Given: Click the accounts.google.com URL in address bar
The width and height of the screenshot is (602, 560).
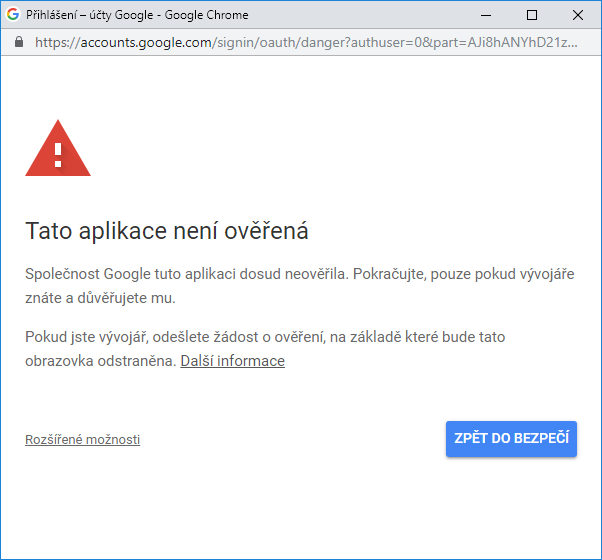Looking at the screenshot, I should [x=306, y=42].
